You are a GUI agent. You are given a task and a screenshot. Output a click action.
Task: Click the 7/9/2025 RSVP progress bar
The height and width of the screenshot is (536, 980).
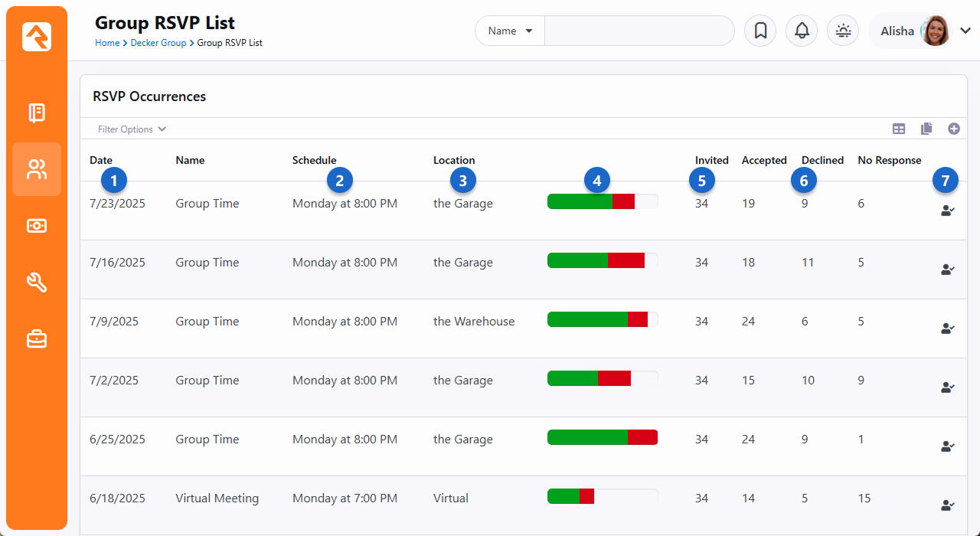pyautogui.click(x=602, y=319)
